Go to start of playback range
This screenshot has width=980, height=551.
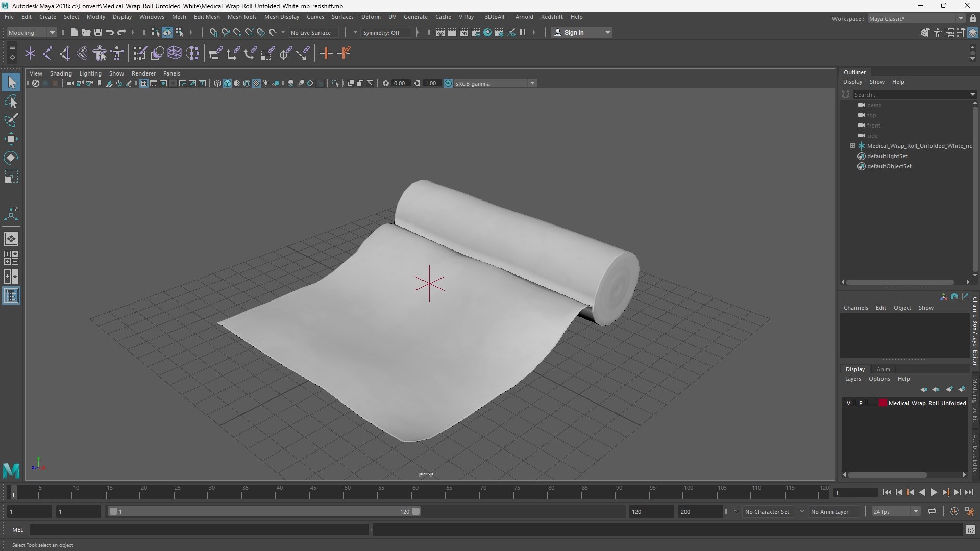(x=887, y=492)
